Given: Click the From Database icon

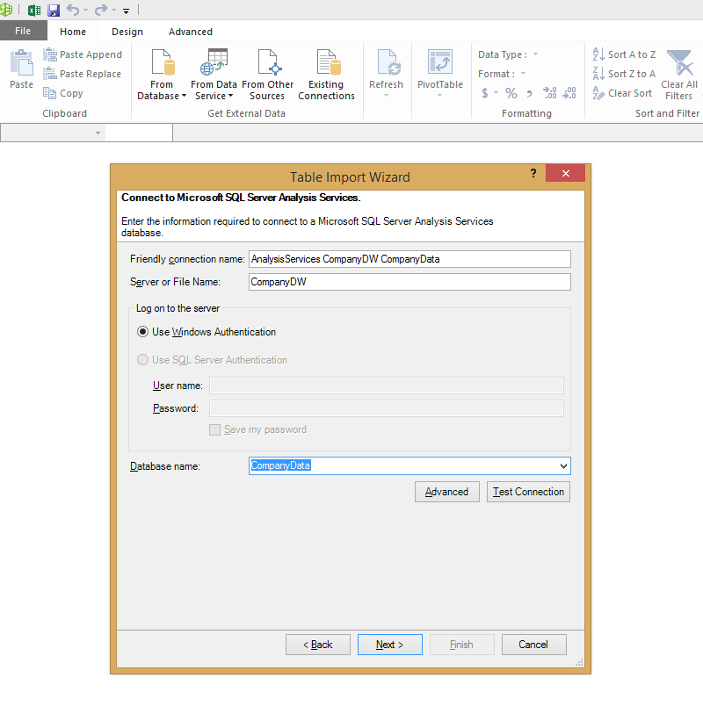Looking at the screenshot, I should pyautogui.click(x=162, y=64).
